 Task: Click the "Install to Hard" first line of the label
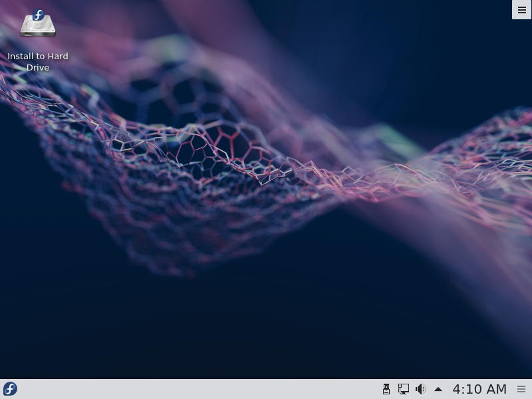tap(38, 57)
